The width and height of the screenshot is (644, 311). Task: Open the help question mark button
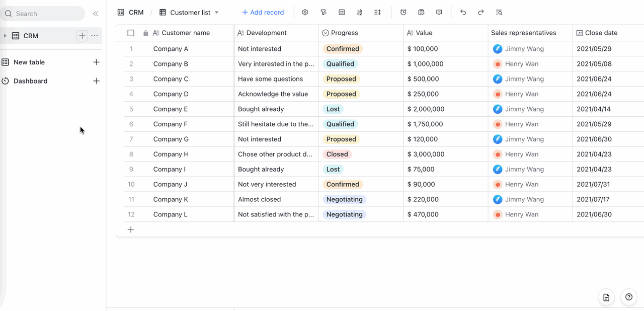click(x=628, y=297)
